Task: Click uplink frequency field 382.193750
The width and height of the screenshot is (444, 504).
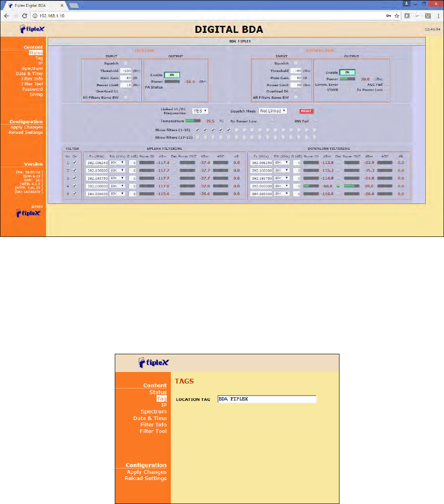Action: (x=97, y=178)
